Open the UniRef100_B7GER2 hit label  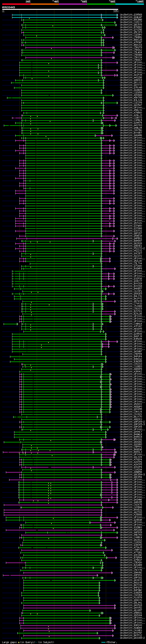(131, 27)
